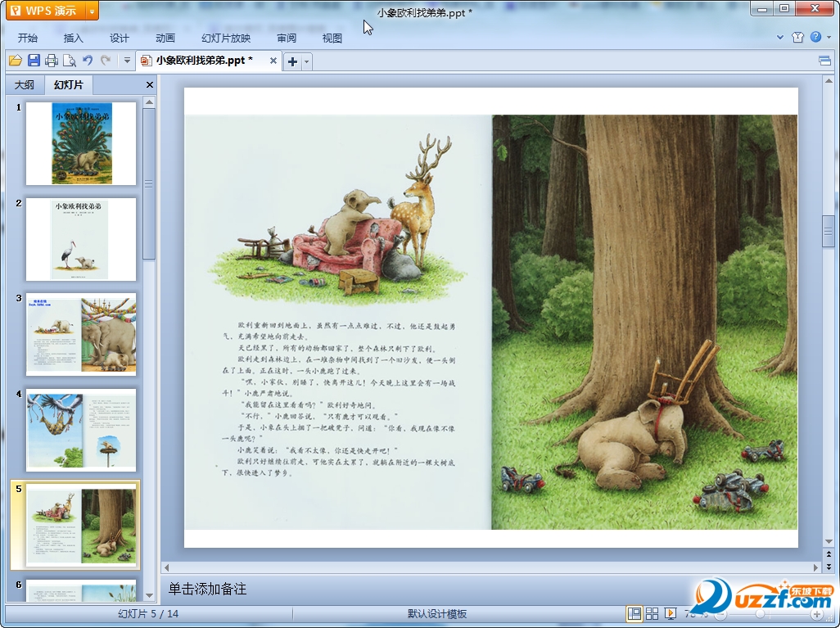Viewport: 840px width, 628px height.
Task: Click 幻灯片 5 / 14 in status bar
Action: tap(148, 614)
